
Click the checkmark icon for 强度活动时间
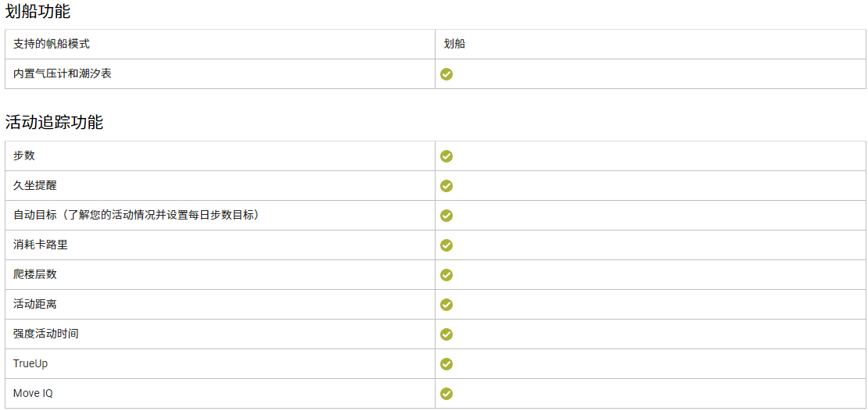[447, 334]
